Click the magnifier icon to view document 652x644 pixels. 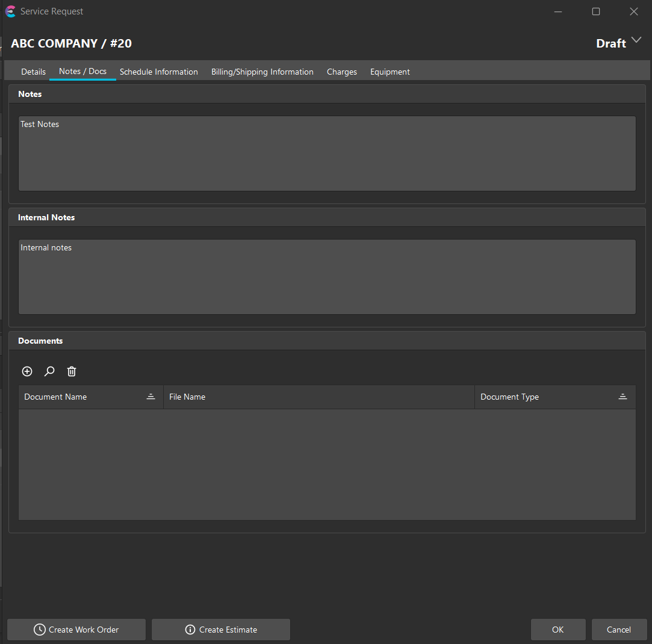coord(49,371)
